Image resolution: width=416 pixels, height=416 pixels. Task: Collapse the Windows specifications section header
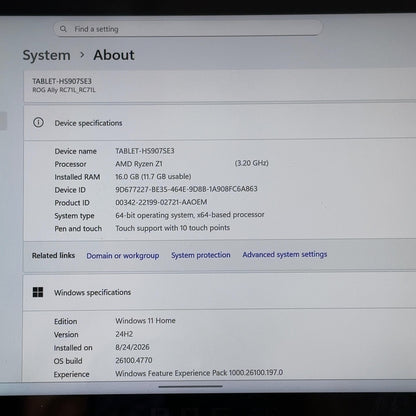[220, 292]
